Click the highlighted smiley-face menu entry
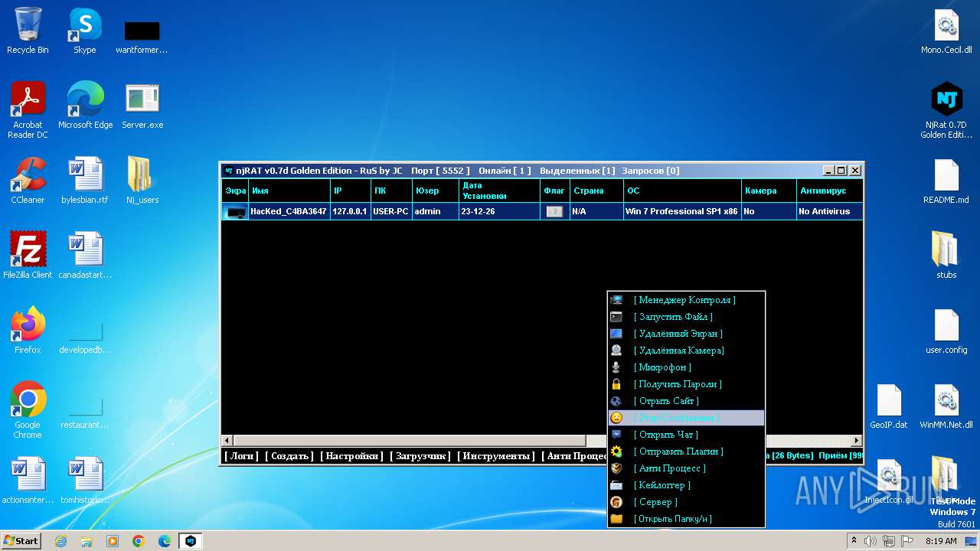 686,418
